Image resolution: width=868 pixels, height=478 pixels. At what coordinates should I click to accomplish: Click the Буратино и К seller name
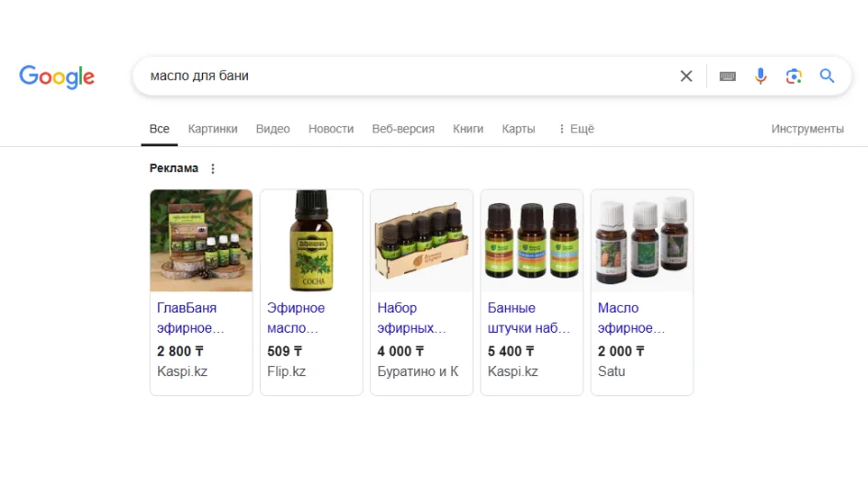[418, 371]
